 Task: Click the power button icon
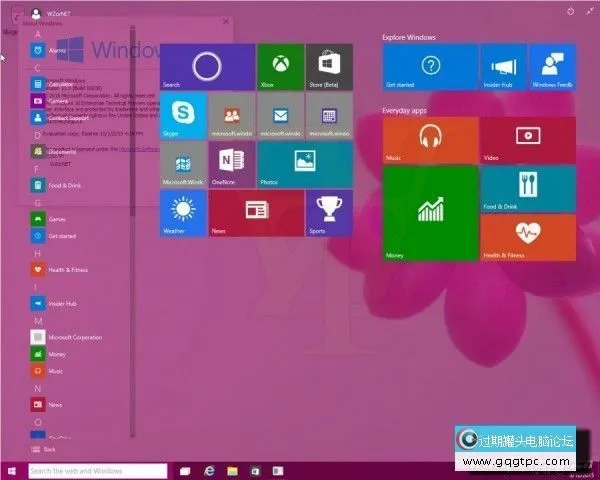tap(570, 11)
